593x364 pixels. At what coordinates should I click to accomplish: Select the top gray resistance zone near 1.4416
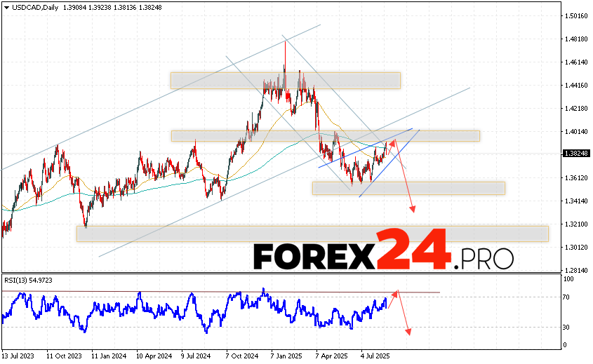click(285, 80)
